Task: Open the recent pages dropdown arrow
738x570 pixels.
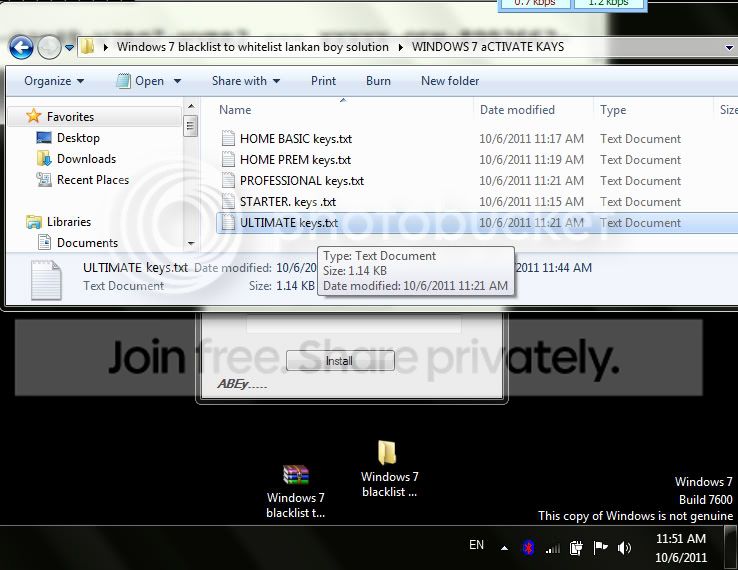Action: point(70,48)
